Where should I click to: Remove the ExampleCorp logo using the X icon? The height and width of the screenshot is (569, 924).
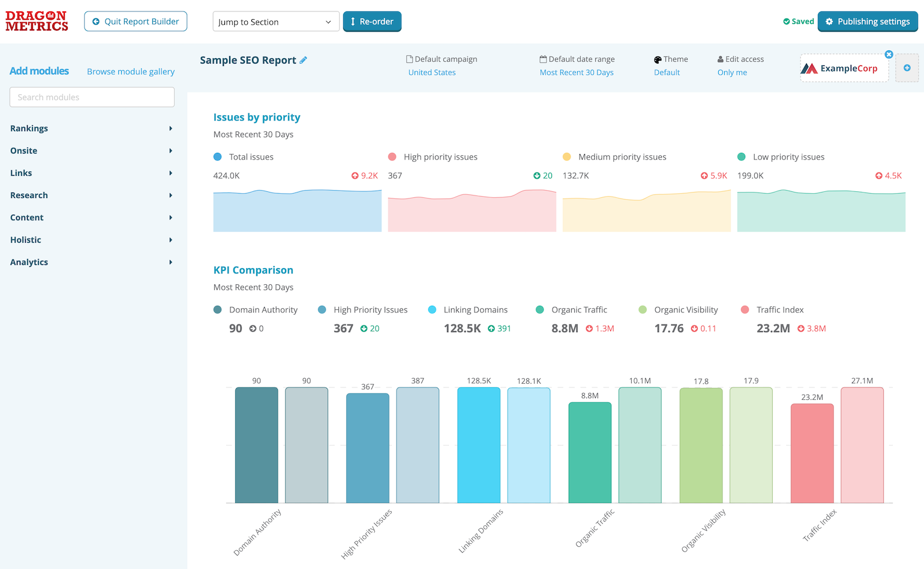coord(889,54)
